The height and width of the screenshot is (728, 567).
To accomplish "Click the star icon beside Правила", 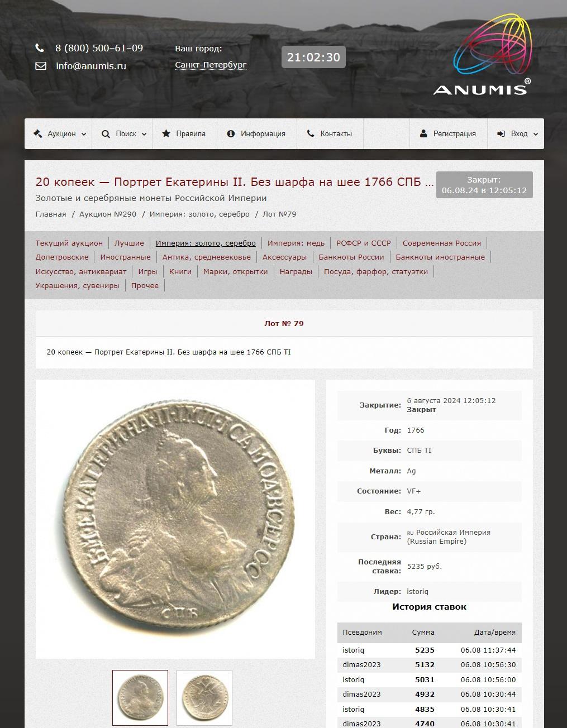I will 166,133.
